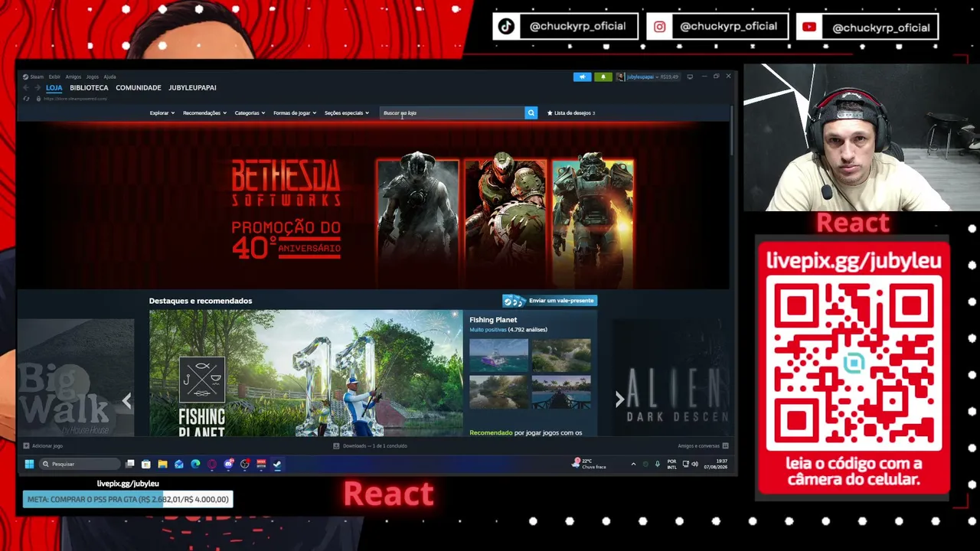Image resolution: width=980 pixels, height=551 pixels.
Task: Open the TikTok @chuckyrp_oficial badge
Action: coord(566,27)
